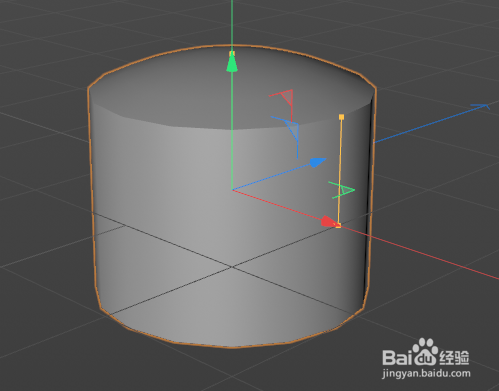
Task: Select the green triangular plane handle
Action: [x=346, y=191]
